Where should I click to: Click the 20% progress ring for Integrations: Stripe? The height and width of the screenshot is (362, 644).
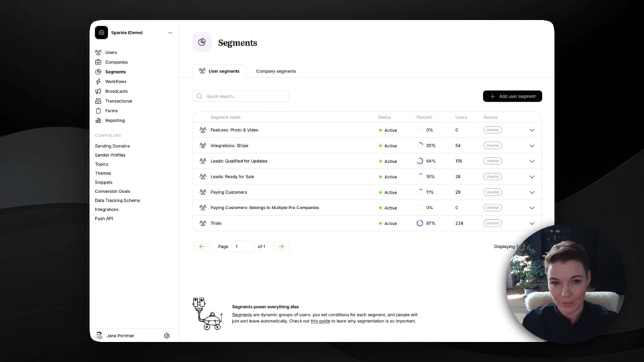420,145
